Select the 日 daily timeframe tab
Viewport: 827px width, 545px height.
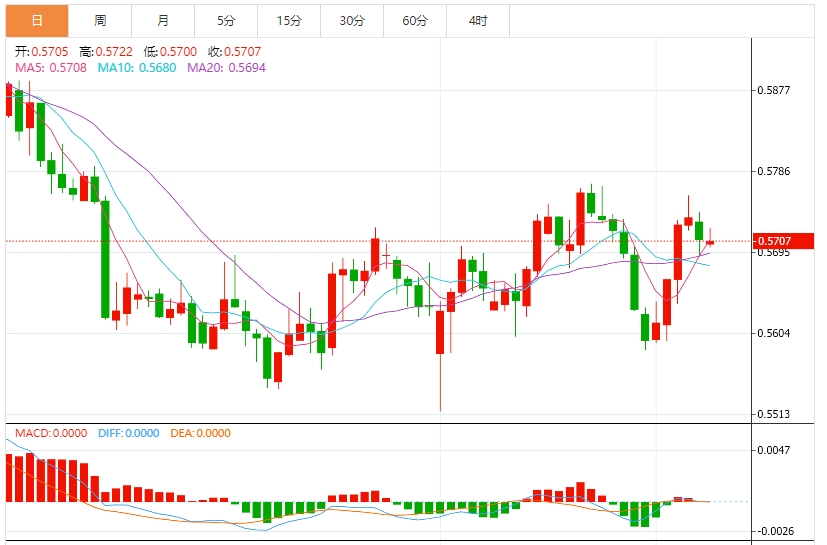click(x=37, y=21)
